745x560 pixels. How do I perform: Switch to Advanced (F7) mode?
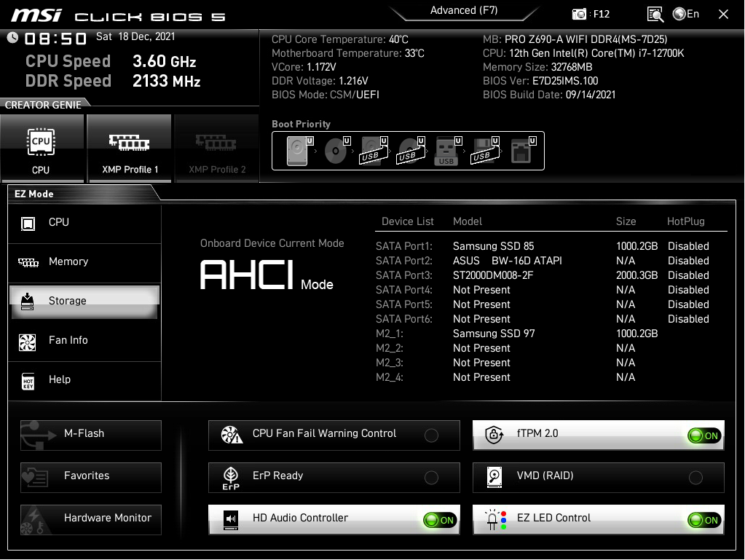pyautogui.click(x=464, y=10)
